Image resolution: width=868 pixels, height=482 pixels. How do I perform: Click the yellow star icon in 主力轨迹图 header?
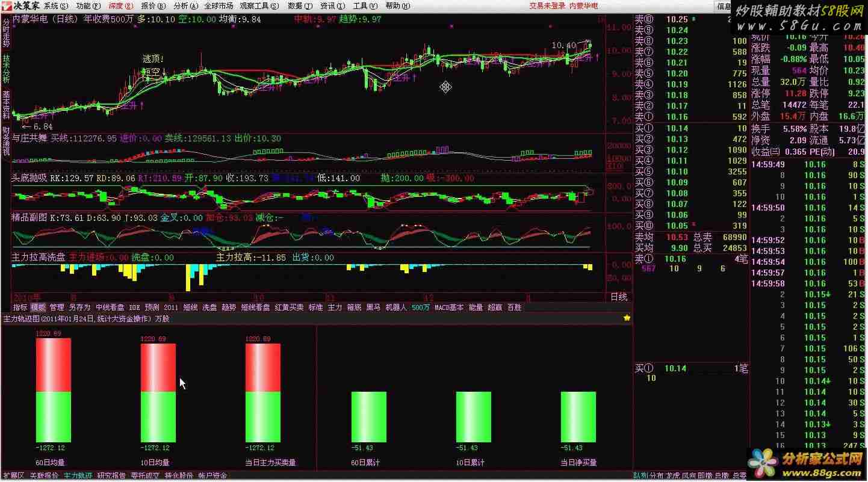(x=627, y=318)
